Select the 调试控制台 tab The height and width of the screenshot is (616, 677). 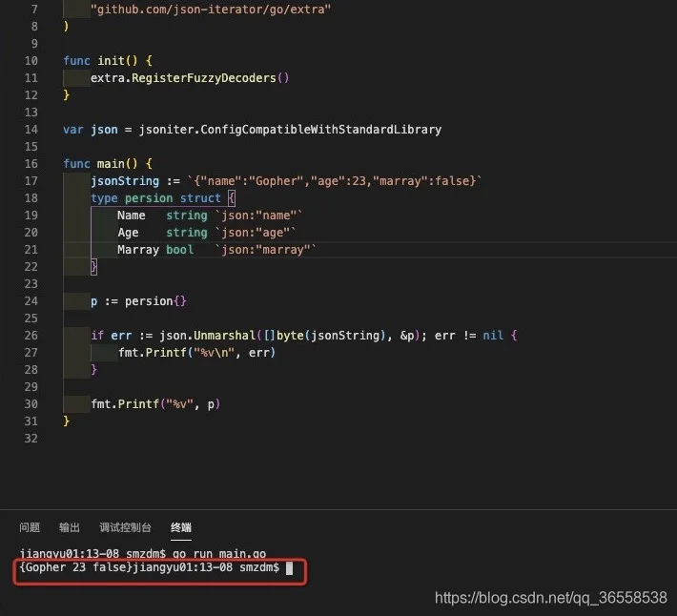(125, 527)
